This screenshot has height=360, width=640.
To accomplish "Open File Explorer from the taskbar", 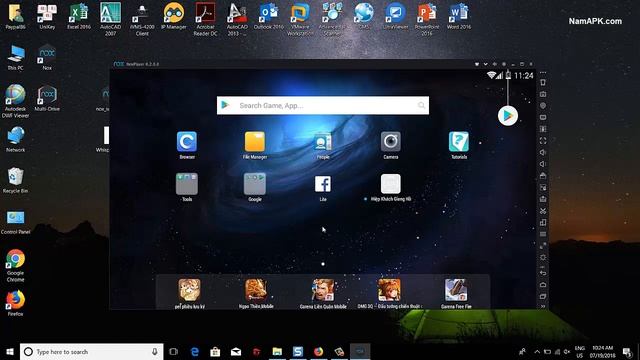I will [277, 351].
